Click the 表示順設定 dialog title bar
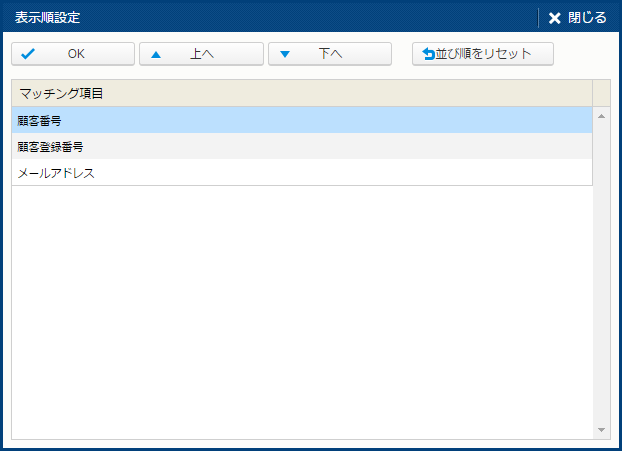This screenshot has height=451, width=622. 270,18
